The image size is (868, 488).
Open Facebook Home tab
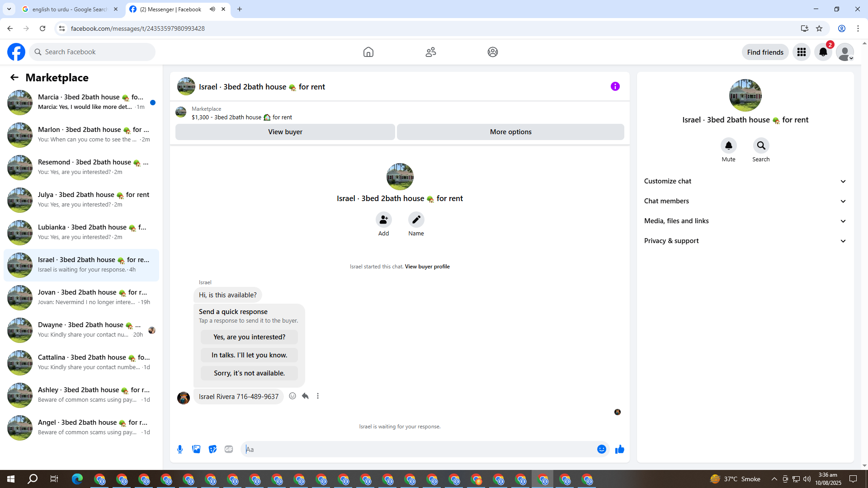tap(368, 52)
